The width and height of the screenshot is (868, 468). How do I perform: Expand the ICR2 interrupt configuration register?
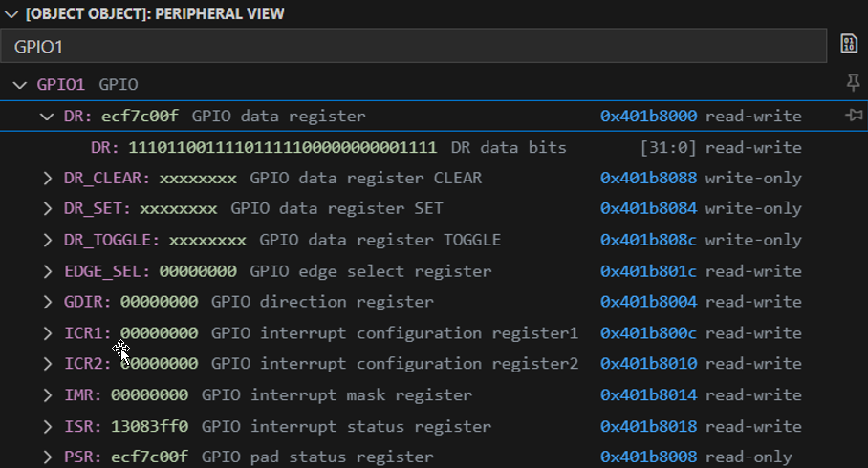point(48,364)
